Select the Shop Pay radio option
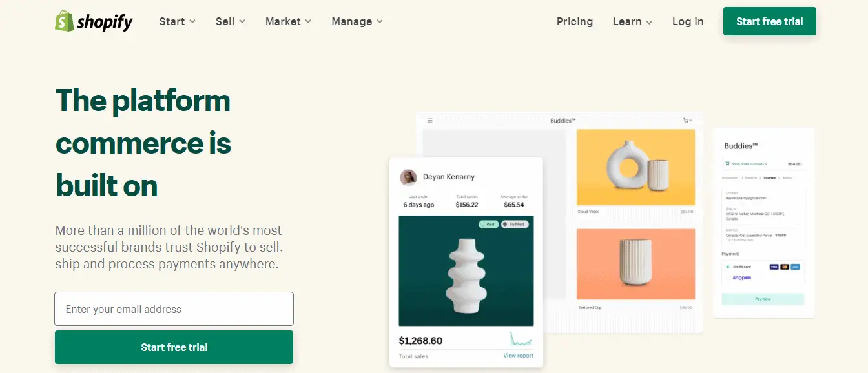Image resolution: width=868 pixels, height=373 pixels. tap(728, 277)
